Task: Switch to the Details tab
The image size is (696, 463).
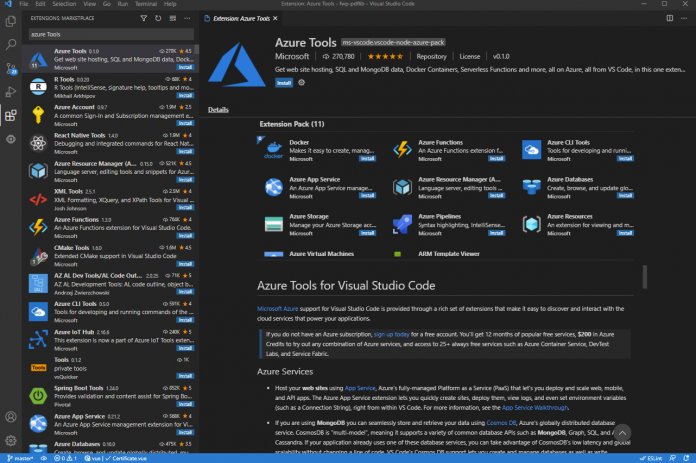Action: pos(218,110)
